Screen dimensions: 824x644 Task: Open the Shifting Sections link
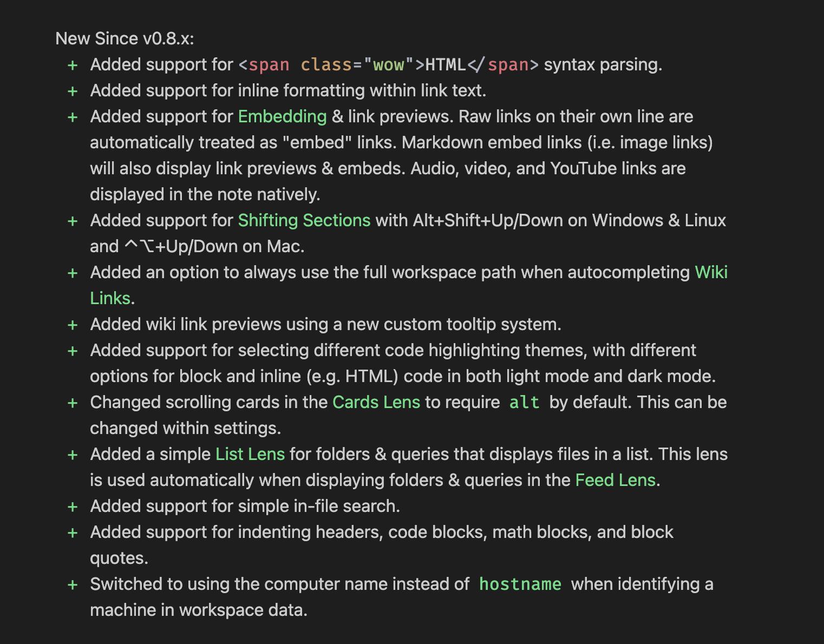[304, 220]
